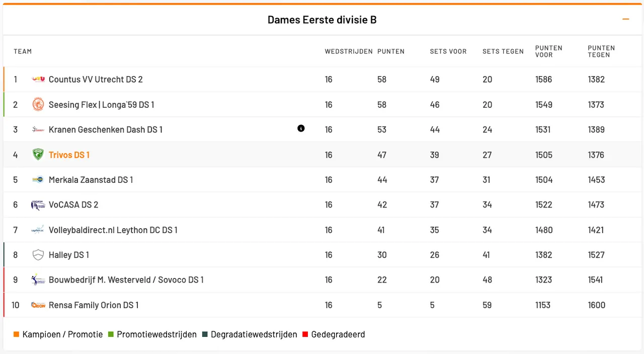Click the orange Kampioen / Promotie legend swatch
Screen dimensions: 644x354
pyautogui.click(x=17, y=334)
